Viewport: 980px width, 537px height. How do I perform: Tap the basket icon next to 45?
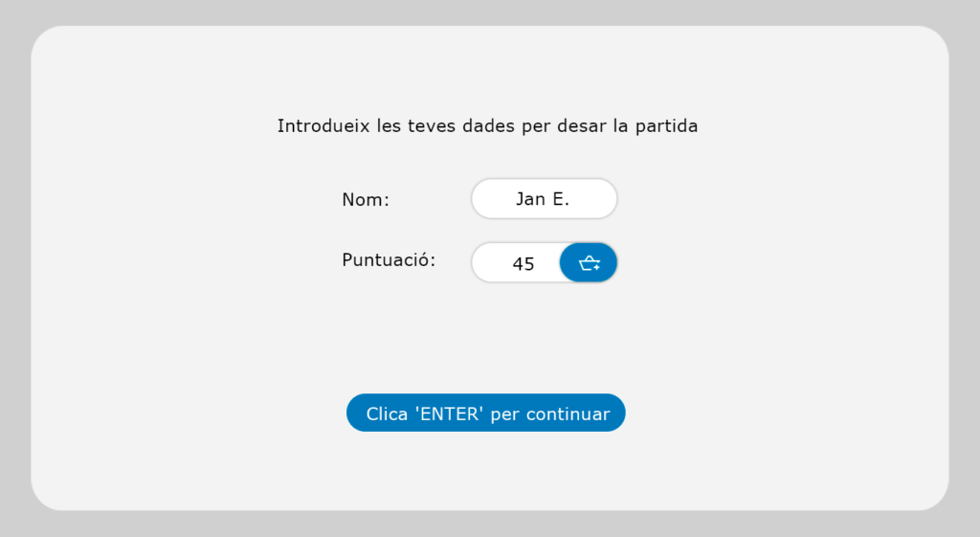pyautogui.click(x=589, y=263)
